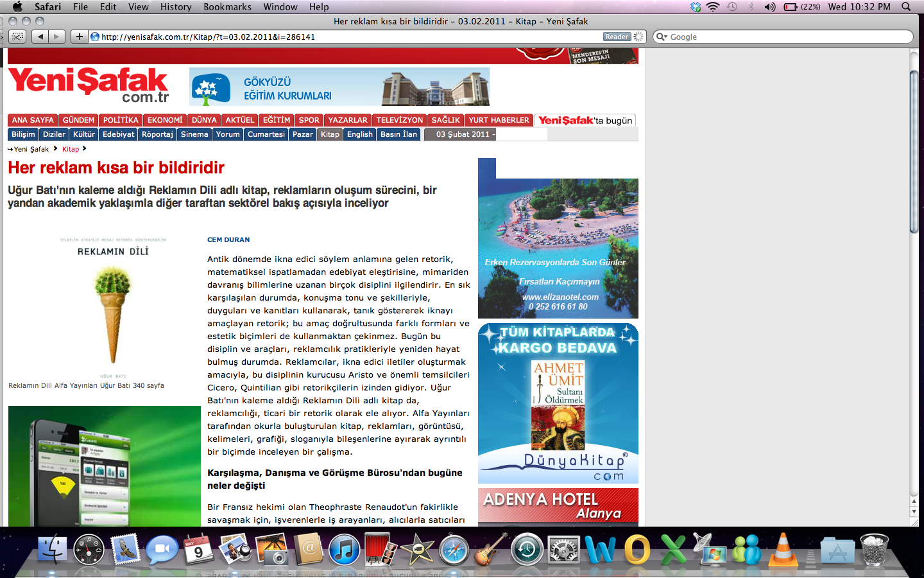Open the Wi-Fi status menu
Viewport: 924px width, 578px height.
(713, 7)
